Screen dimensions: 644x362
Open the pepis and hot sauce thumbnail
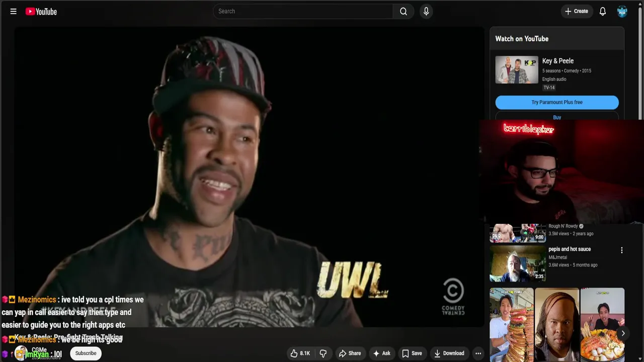pyautogui.click(x=518, y=263)
